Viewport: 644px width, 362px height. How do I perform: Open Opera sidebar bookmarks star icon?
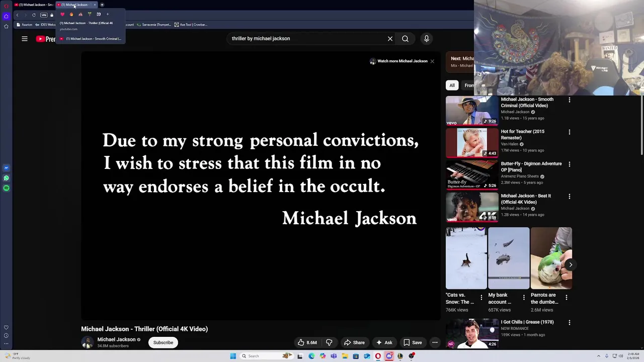point(6,26)
